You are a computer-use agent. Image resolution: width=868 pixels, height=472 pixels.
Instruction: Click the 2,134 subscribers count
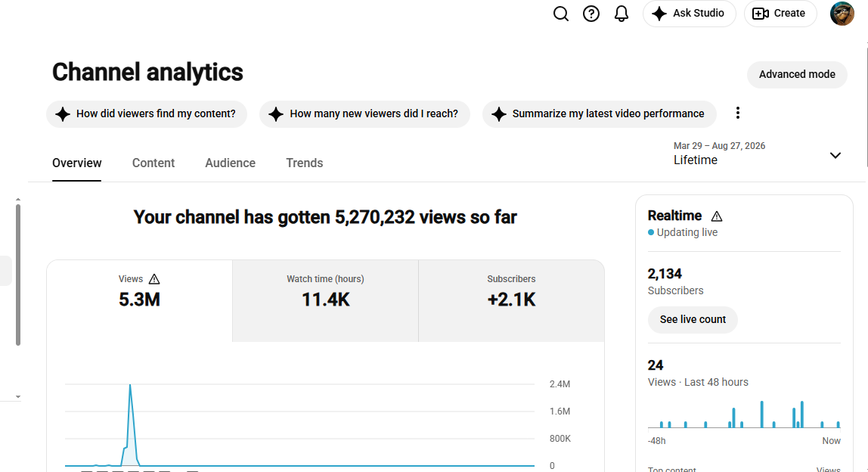pyautogui.click(x=665, y=274)
